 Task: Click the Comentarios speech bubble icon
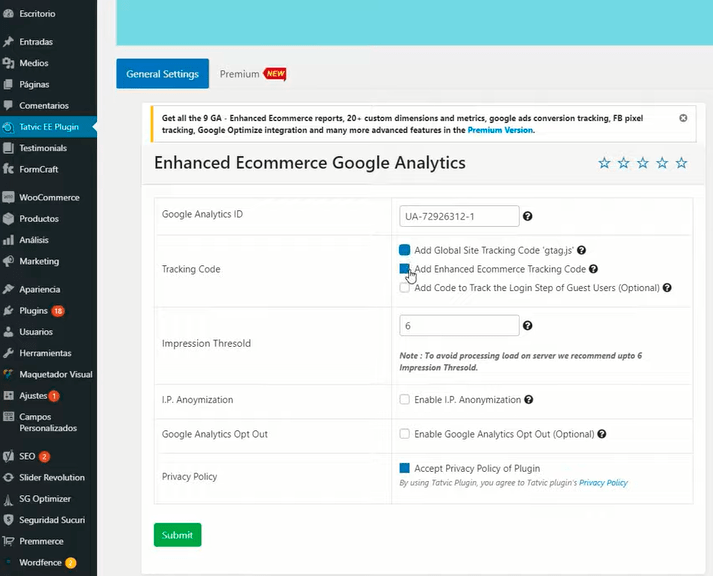tap(8, 105)
